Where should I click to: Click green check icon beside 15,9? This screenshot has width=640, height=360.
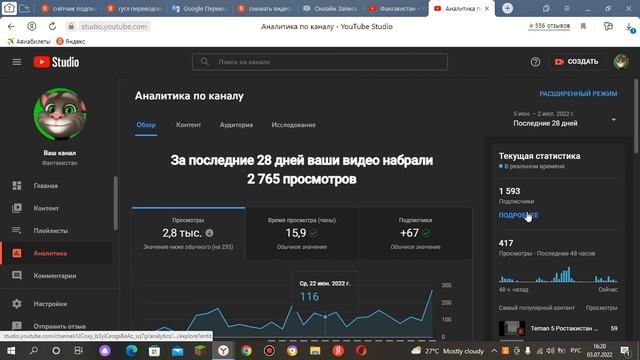pos(313,233)
